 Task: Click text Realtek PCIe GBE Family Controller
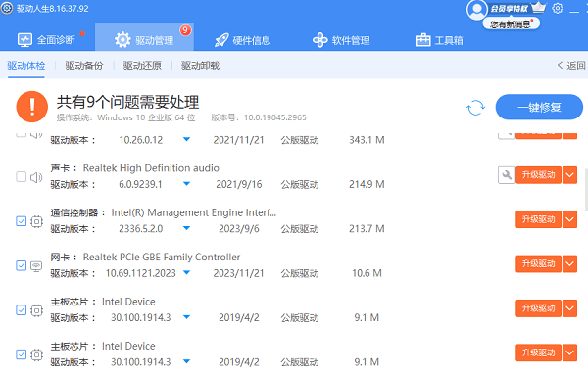162,257
